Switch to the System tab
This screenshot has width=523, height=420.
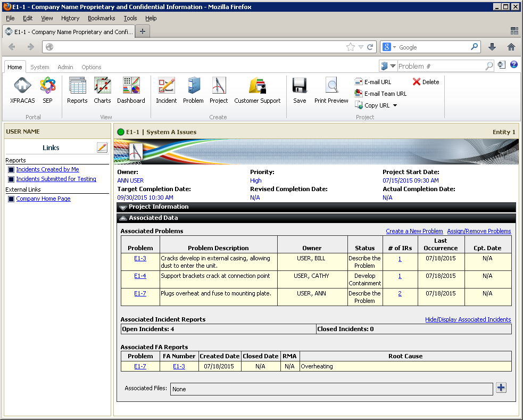[x=39, y=67]
